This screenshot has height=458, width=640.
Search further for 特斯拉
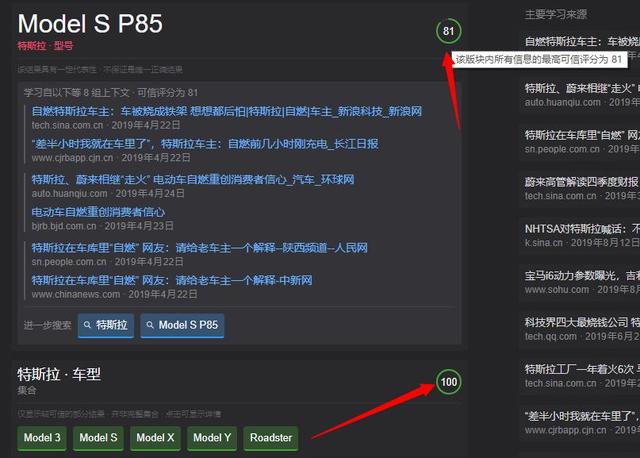[x=106, y=325]
